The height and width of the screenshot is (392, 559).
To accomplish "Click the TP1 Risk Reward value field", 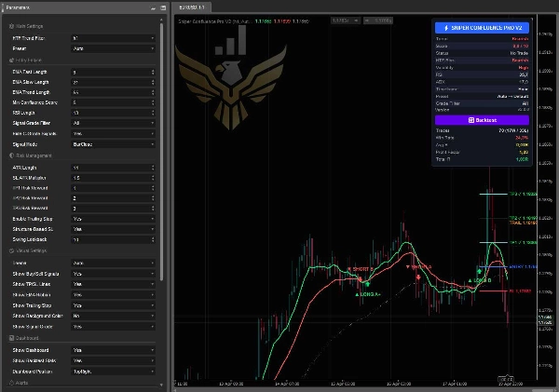I will pyautogui.click(x=111, y=188).
